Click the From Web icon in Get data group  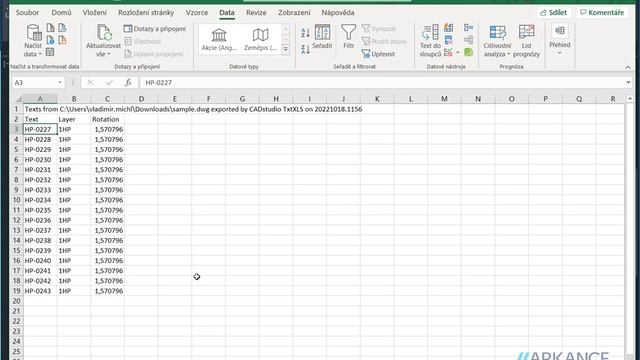click(50, 40)
